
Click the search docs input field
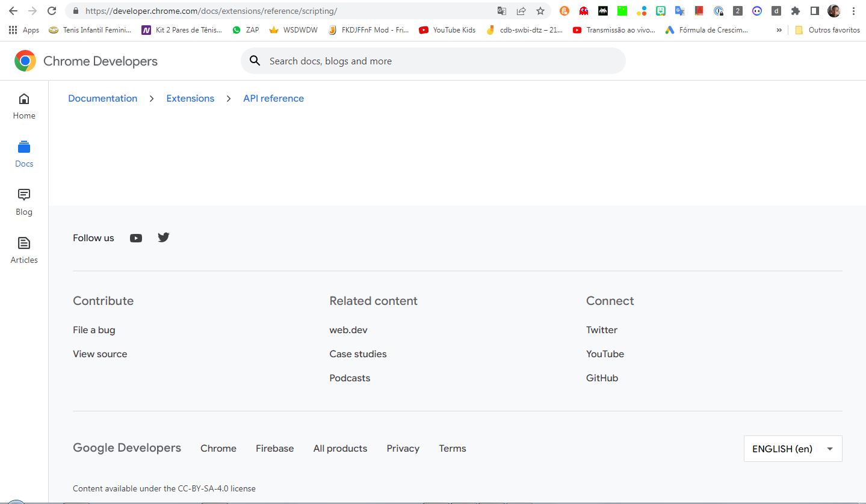(433, 60)
